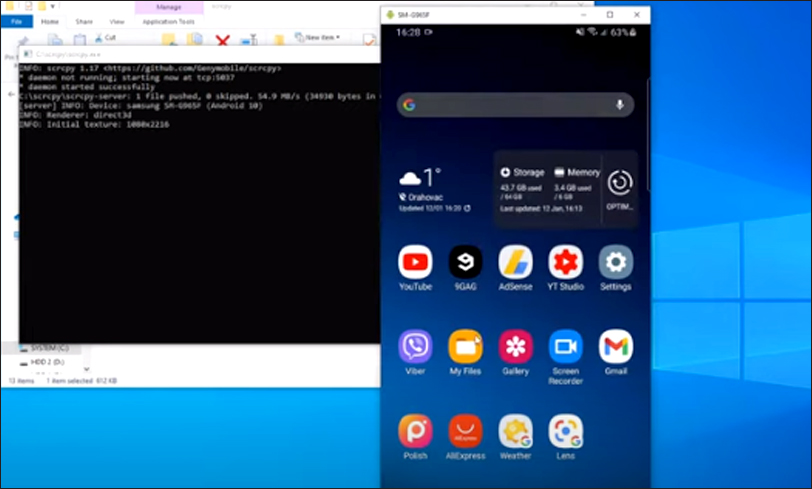Click the Copy icon in the Explorer ribbon
Image resolution: width=812 pixels, height=489 pixels.
[x=55, y=39]
